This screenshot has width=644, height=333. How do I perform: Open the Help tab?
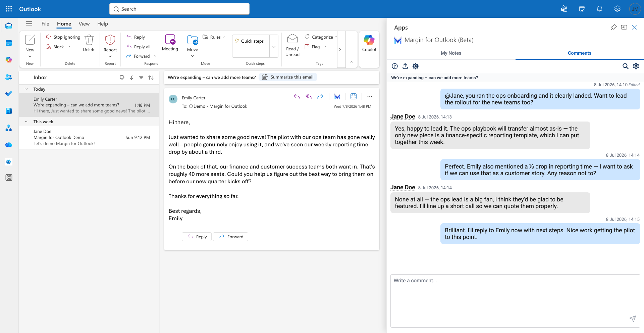pyautogui.click(x=103, y=24)
